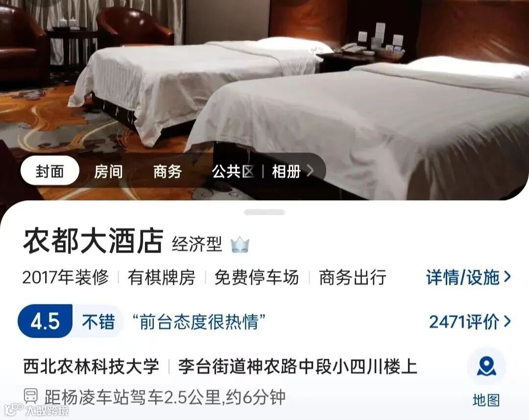Tap the bus station icon near 杨凌车站
Screen dimensions: 529x420
click(31, 396)
